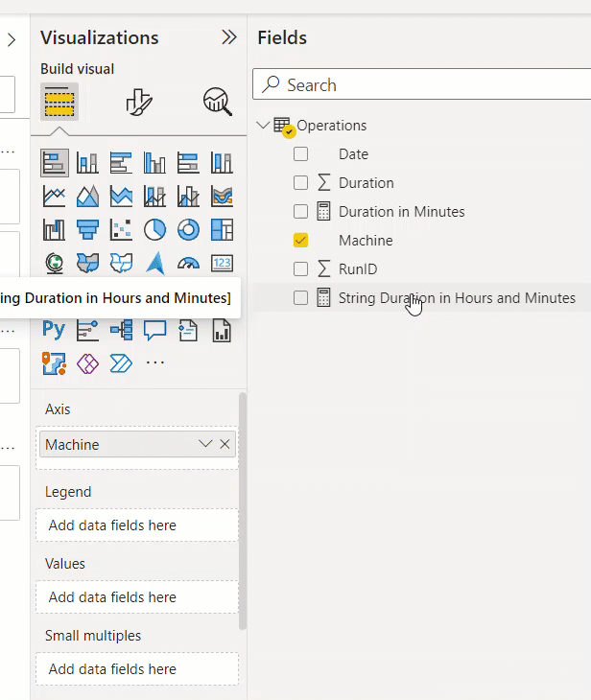Add a Python visual
This screenshot has height=700, width=591.
point(55,330)
